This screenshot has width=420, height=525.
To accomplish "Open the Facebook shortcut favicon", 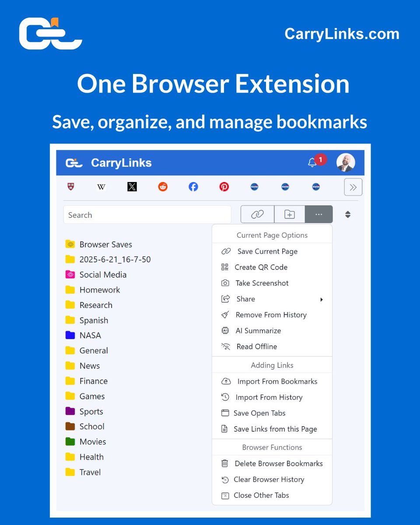I will point(193,187).
